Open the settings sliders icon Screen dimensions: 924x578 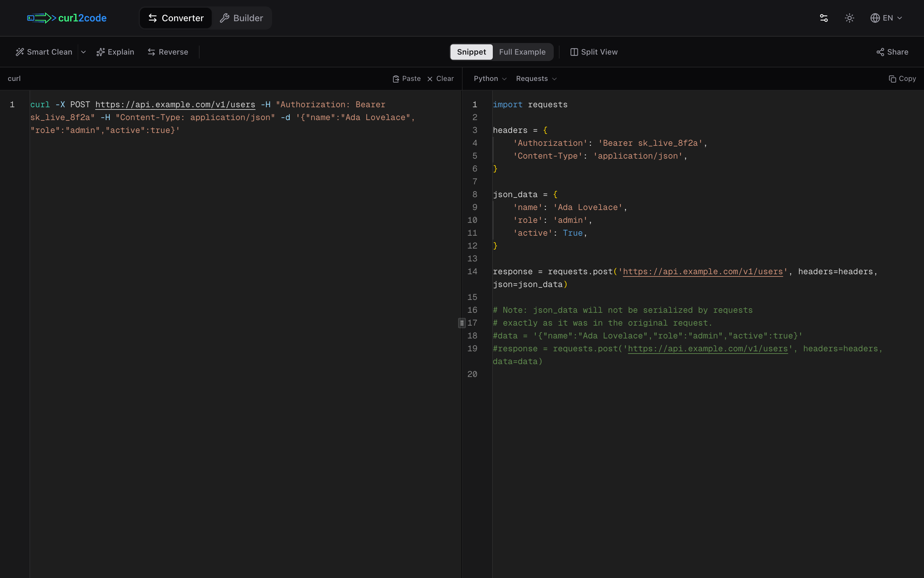pyautogui.click(x=824, y=18)
